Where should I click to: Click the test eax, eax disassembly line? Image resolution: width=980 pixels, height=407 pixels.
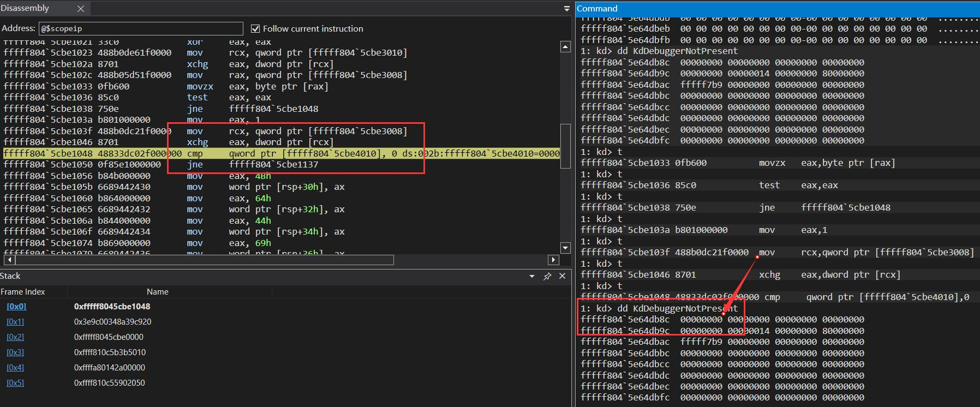(137, 98)
